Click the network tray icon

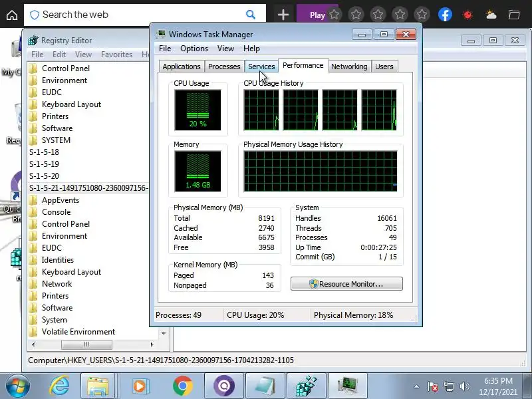point(448,386)
